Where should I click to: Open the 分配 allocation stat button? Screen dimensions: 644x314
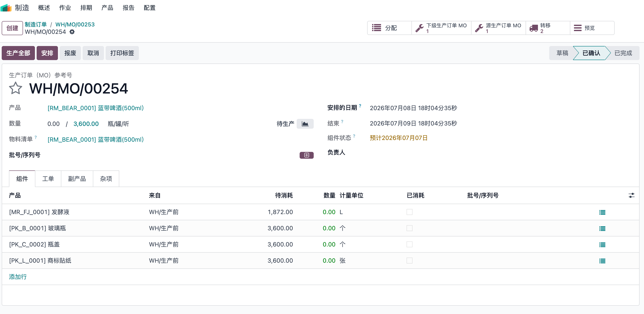pos(389,28)
